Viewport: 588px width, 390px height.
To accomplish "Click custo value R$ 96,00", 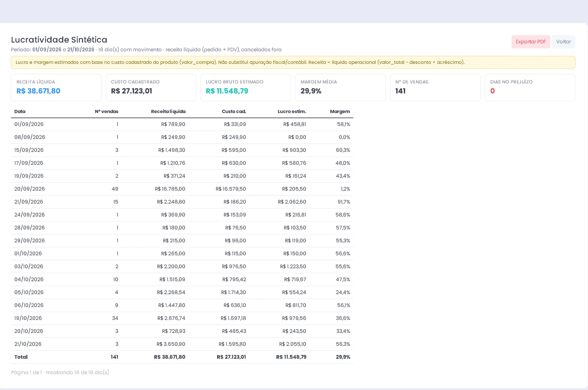I will [x=236, y=241].
